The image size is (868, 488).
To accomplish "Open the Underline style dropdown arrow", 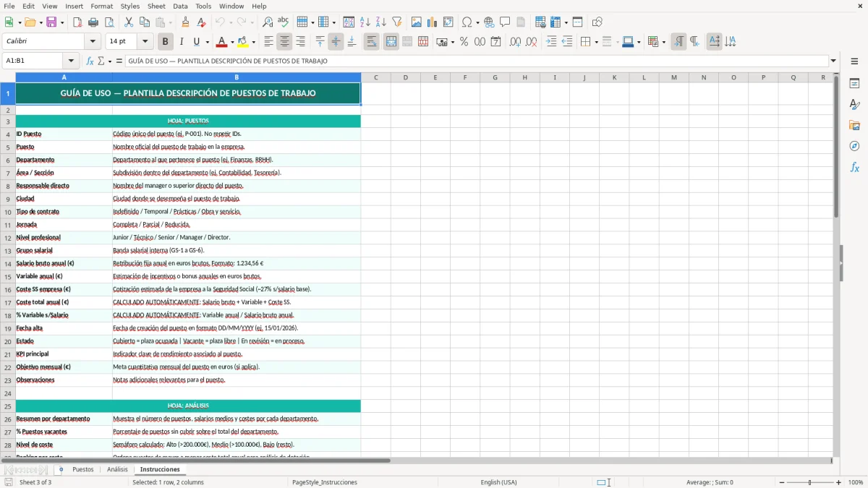I will click(x=206, y=42).
